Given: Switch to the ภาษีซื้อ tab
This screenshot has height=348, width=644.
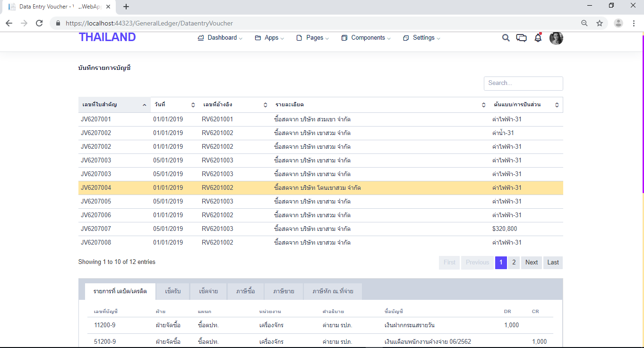Looking at the screenshot, I should click(x=245, y=291).
